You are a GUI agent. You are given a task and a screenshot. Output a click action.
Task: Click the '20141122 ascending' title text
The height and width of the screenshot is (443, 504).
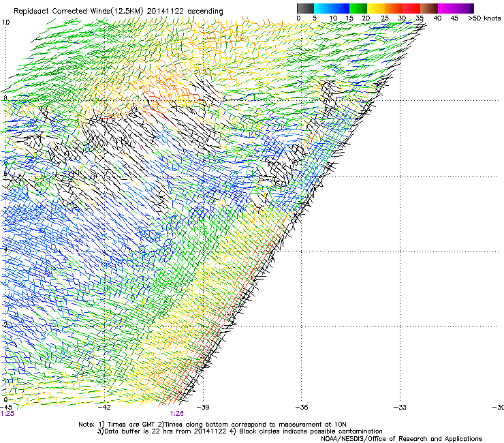[x=185, y=12]
